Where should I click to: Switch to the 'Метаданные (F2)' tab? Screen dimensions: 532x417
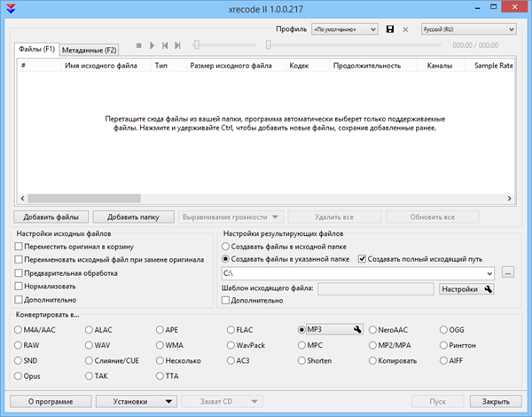[x=90, y=50]
